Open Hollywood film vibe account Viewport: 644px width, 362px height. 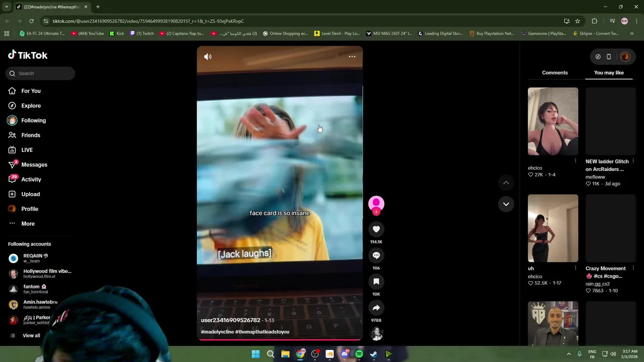click(x=40, y=274)
